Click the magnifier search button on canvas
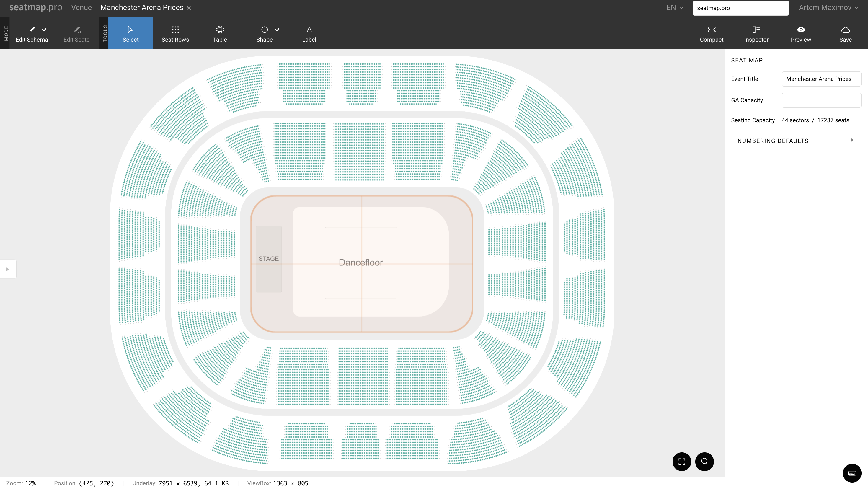The width and height of the screenshot is (868, 489). (x=704, y=461)
